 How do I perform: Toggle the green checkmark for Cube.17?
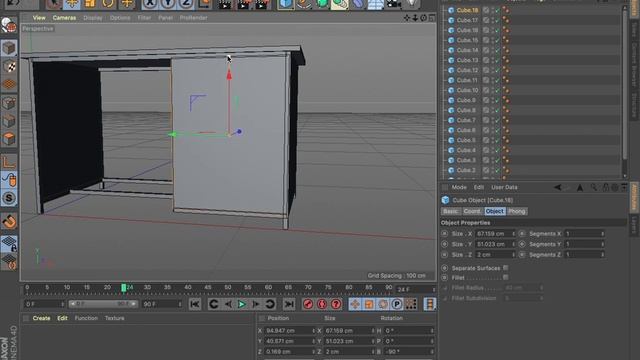pos(497,20)
